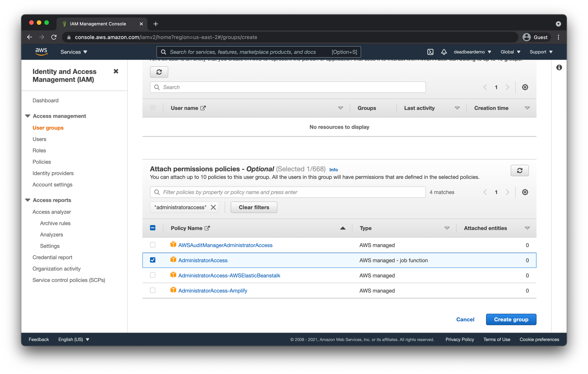Select AdministratorAccess-Amplify policy checkbox
The image size is (588, 374).
pyautogui.click(x=153, y=290)
